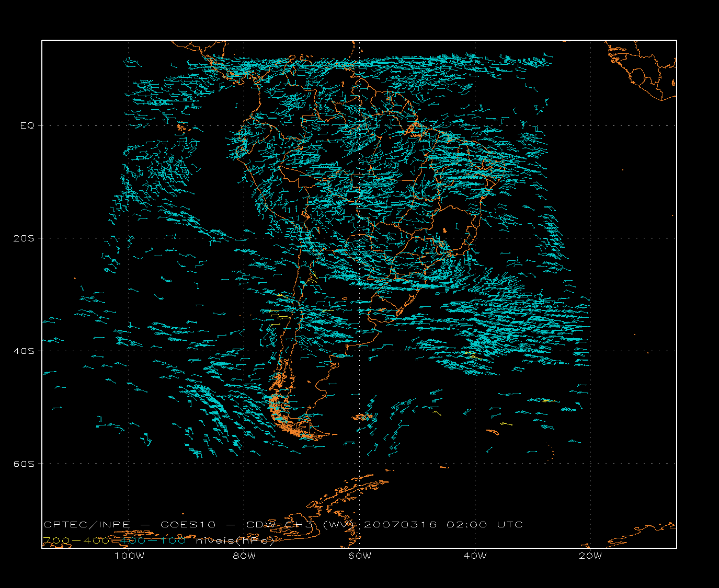Click the EQ latitude label
The image size is (719, 588).
pyautogui.click(x=27, y=125)
